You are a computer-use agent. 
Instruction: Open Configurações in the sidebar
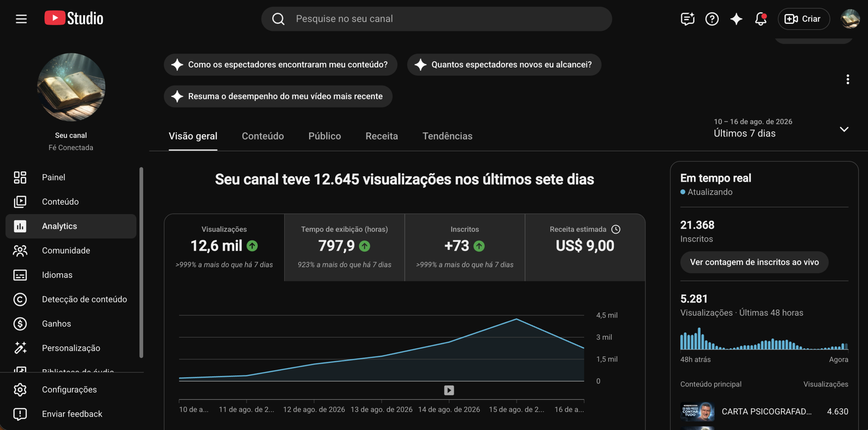[x=71, y=390]
